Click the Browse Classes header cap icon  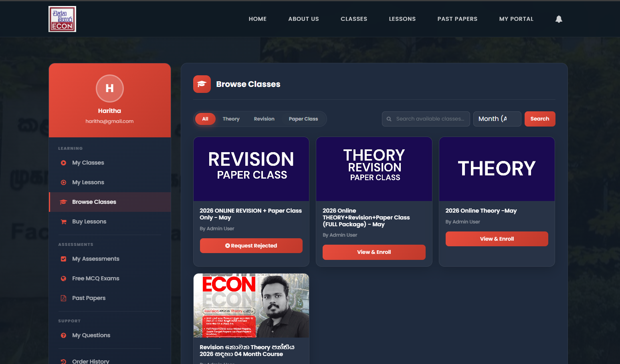click(x=202, y=84)
